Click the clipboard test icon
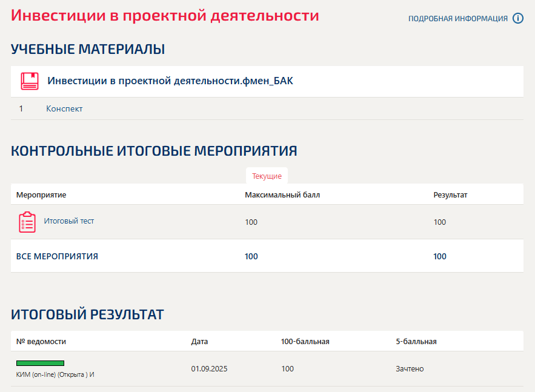535x392 pixels. point(27,222)
